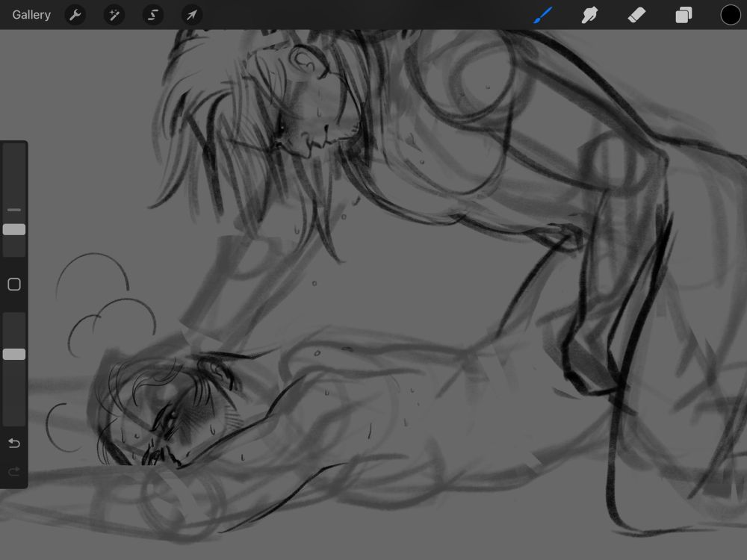Open the Actions wrench menu
Screen dimensions: 747x560
pos(75,15)
